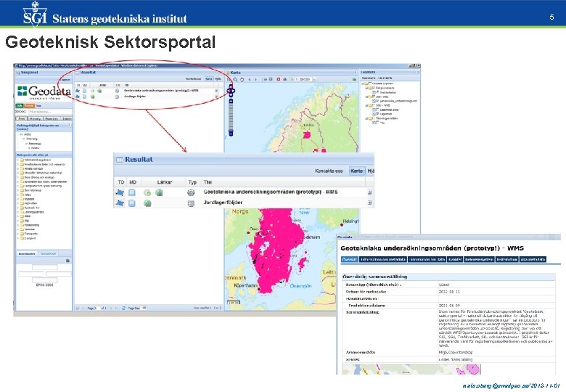566x392 pixels.
Task: Select the hand pan tool in Karta toolbar
Action: pyautogui.click(x=242, y=79)
